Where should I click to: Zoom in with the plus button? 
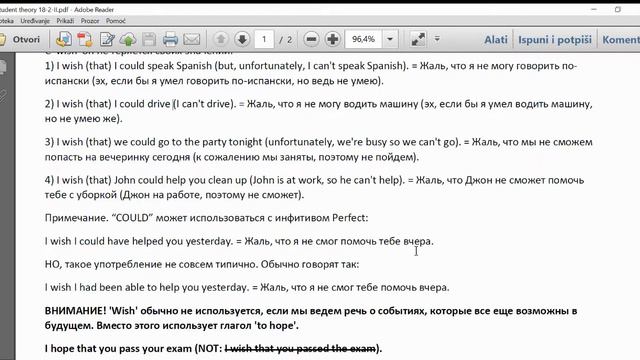tap(333, 39)
